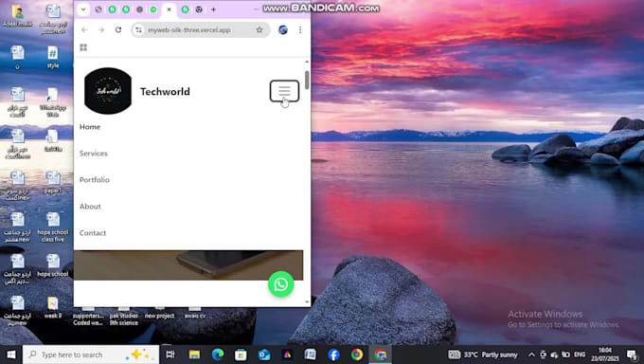Open a new tab with plus button
Image resolution: width=644 pixels, height=364 pixels.
coord(213,9)
